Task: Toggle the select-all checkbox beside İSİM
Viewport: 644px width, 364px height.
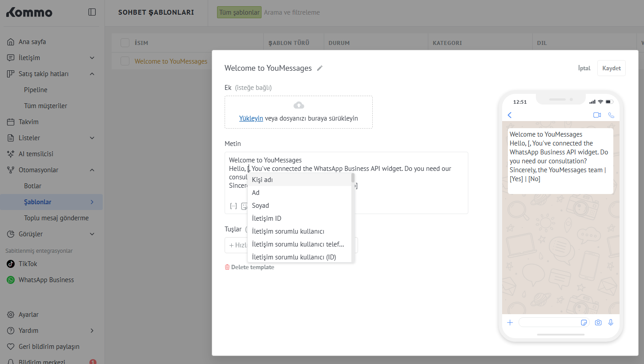Action: pyautogui.click(x=125, y=43)
